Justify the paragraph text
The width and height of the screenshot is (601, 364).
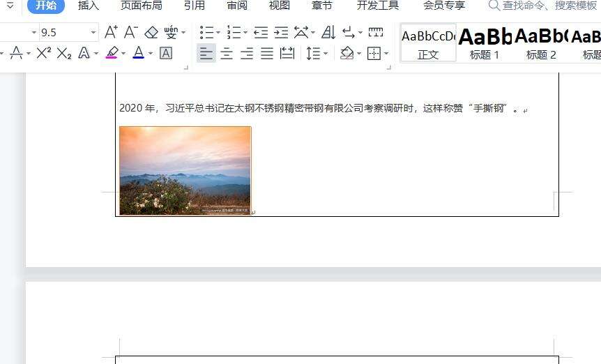tap(267, 53)
